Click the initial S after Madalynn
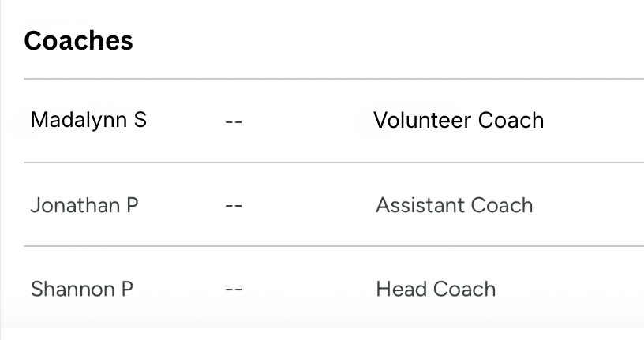644x340 pixels. pyautogui.click(x=140, y=121)
